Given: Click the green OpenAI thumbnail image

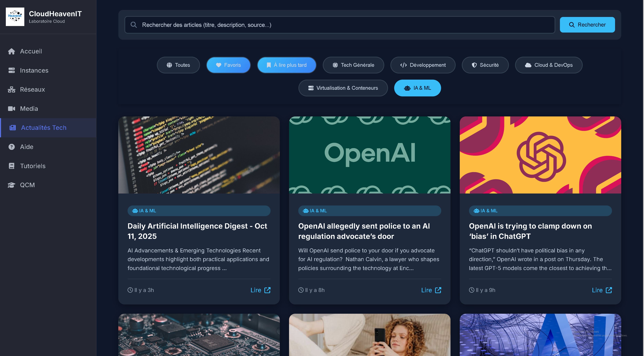Looking at the screenshot, I should (x=370, y=155).
